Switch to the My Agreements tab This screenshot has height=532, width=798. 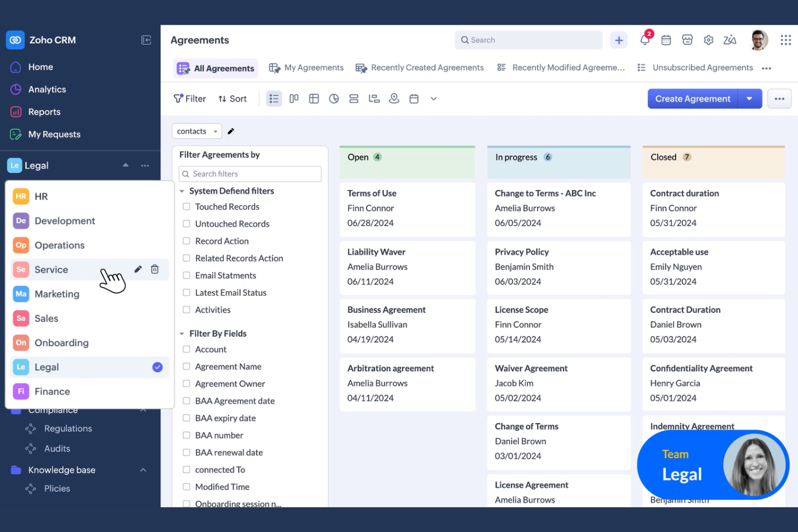coord(306,67)
